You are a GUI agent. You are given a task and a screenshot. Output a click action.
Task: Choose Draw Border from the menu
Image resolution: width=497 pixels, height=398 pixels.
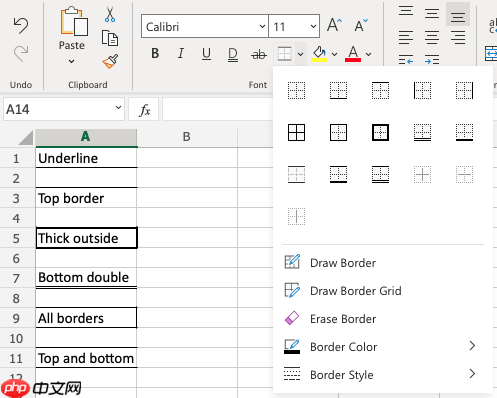pyautogui.click(x=383, y=263)
